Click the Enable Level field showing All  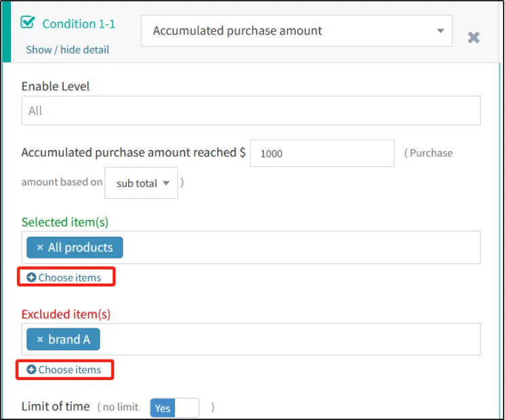coord(250,111)
